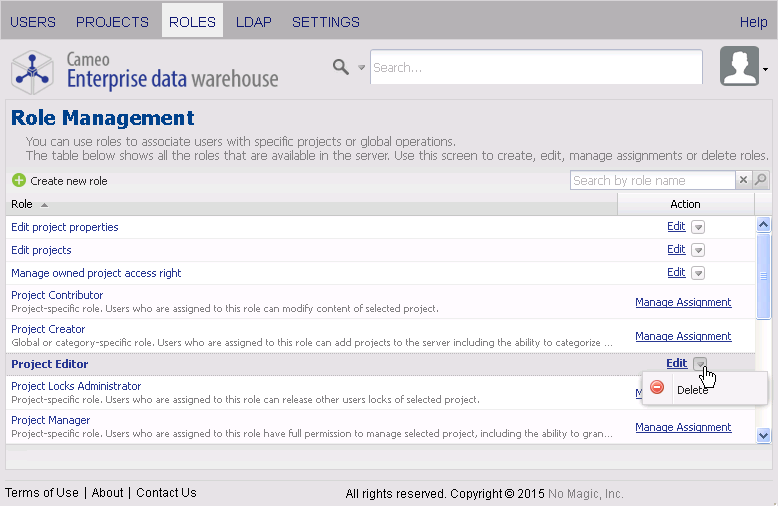Clear the role name search with X icon
This screenshot has width=778, height=506.
coord(743,180)
